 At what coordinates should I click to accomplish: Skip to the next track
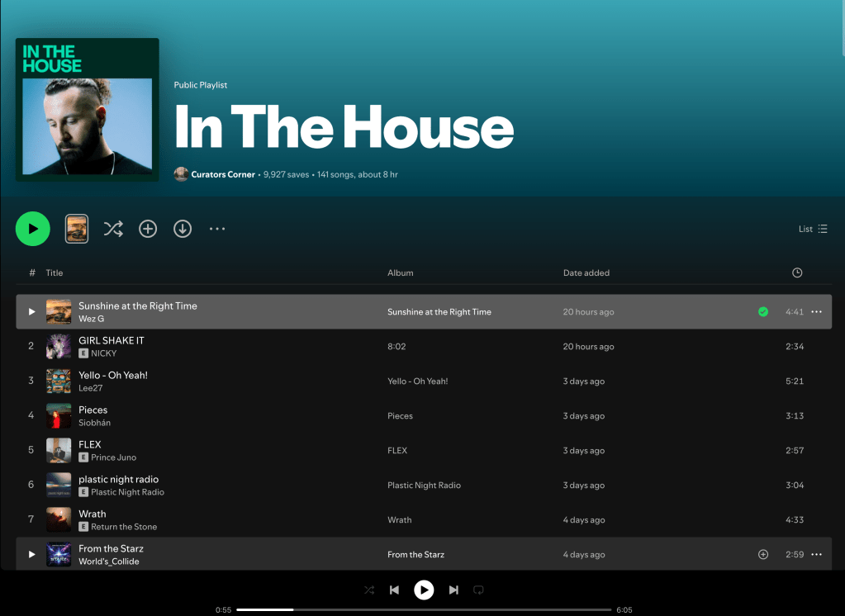coord(453,590)
